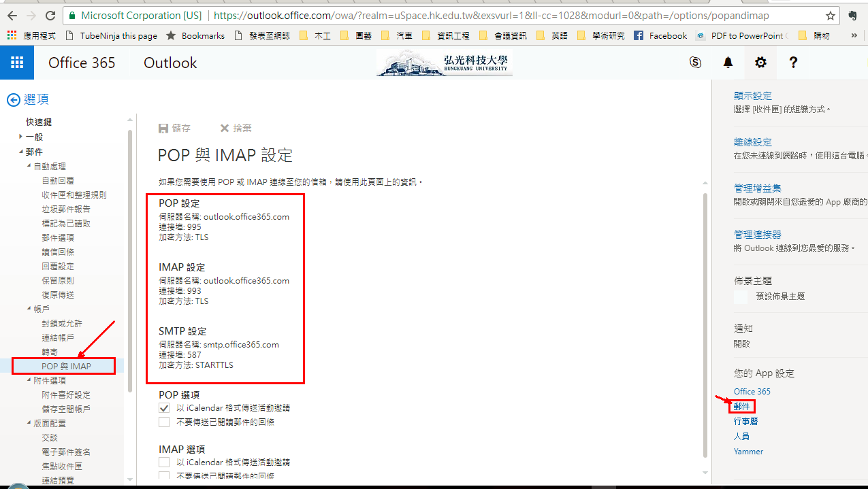Open the PDF to PowerPoint bookmark
868x489 pixels.
[x=742, y=35]
